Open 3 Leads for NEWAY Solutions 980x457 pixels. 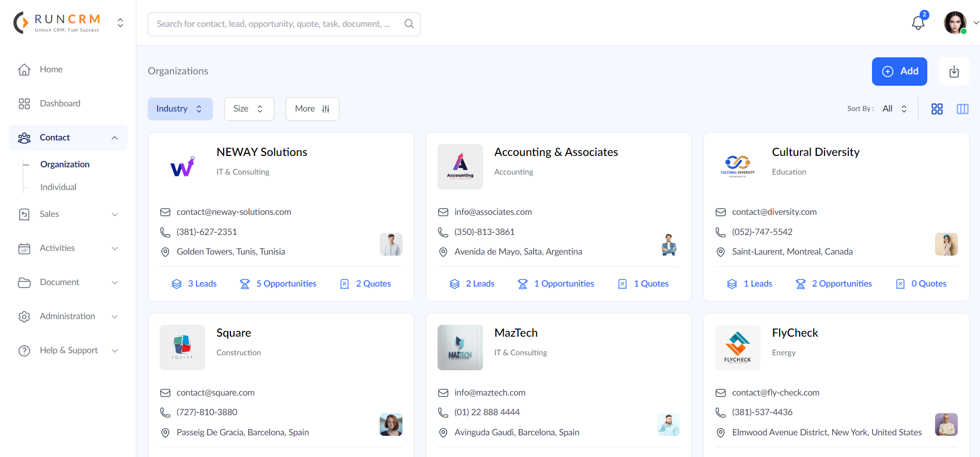click(194, 283)
